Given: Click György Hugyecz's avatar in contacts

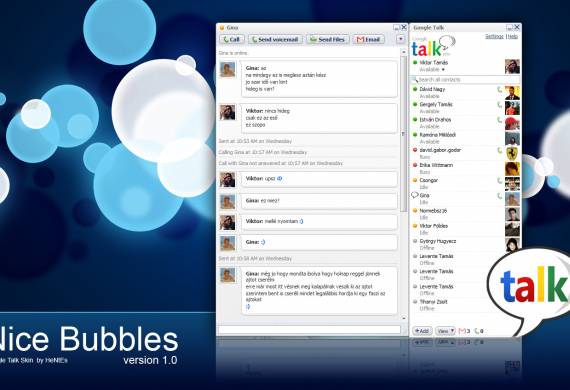Looking at the screenshot, I should [512, 245].
